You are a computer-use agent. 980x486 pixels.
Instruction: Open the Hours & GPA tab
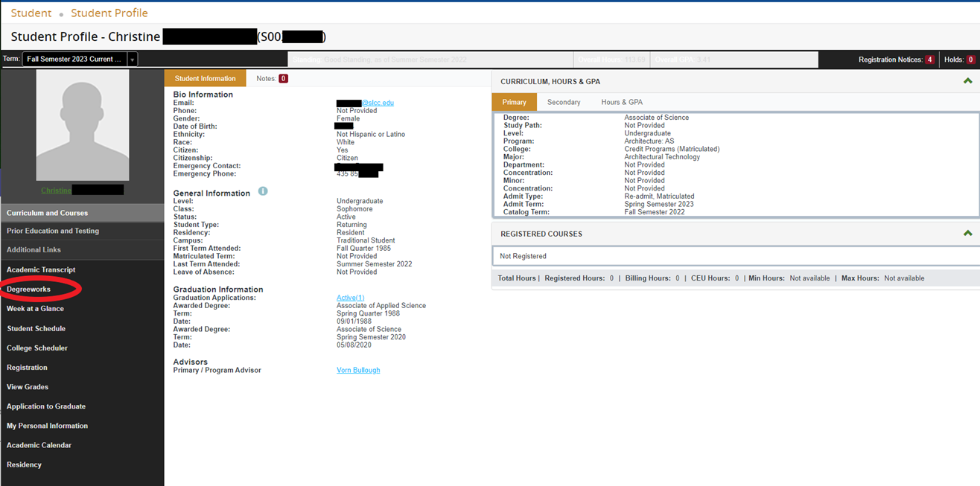coord(621,102)
